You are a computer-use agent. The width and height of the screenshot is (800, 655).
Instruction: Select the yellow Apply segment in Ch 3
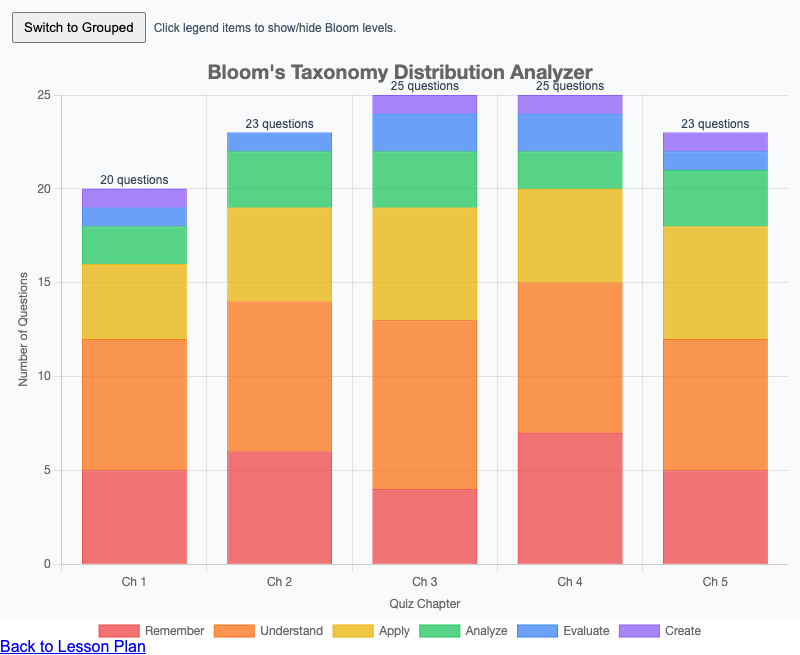click(x=425, y=263)
